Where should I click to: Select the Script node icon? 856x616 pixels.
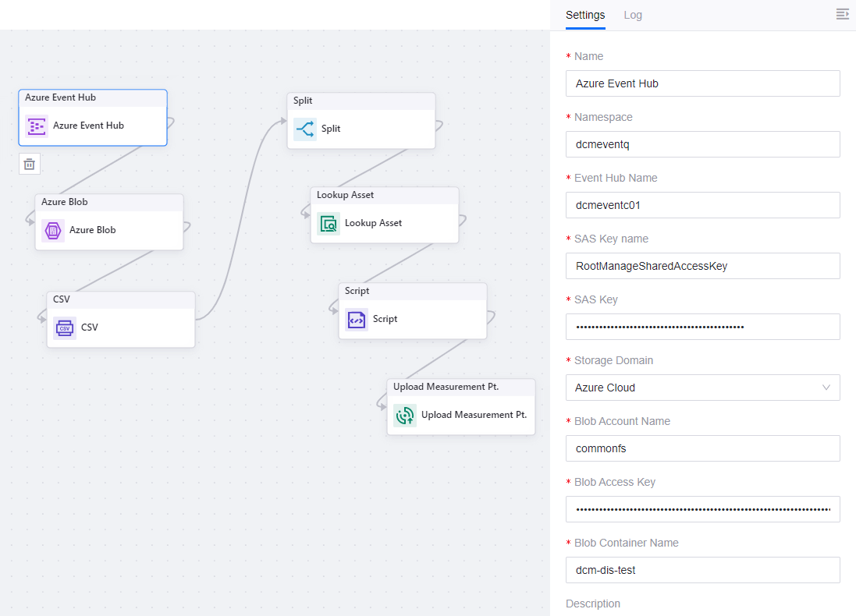coord(357,319)
